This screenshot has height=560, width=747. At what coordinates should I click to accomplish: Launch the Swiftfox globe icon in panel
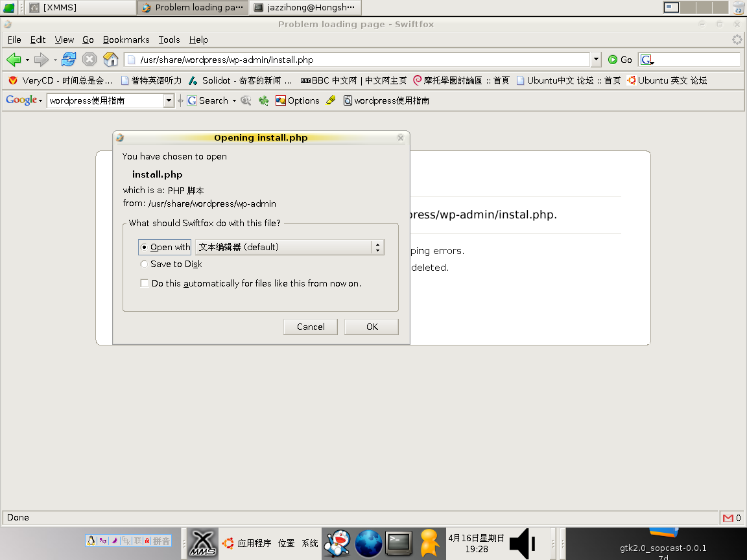point(368,543)
